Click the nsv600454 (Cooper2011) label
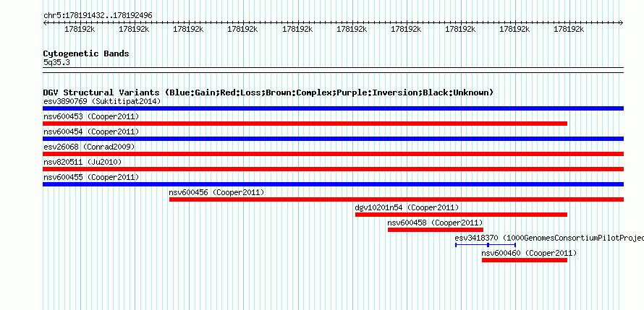Screen dimensions: 644x310 [91, 132]
